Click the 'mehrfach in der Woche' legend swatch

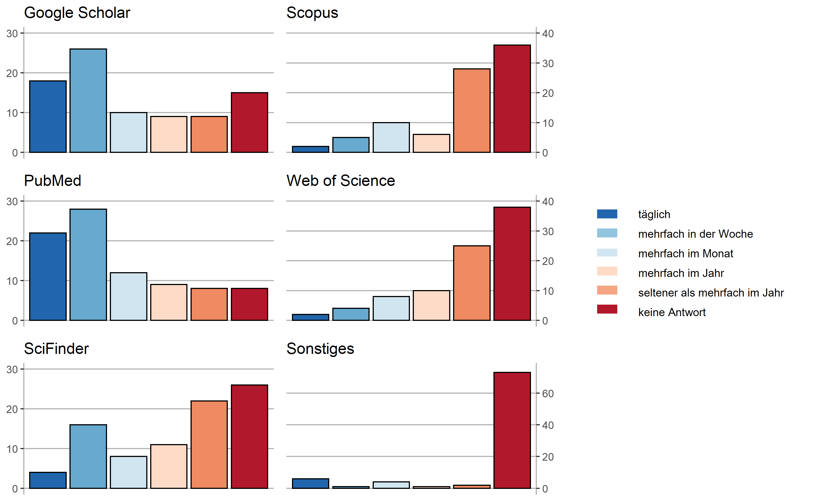[x=607, y=233]
